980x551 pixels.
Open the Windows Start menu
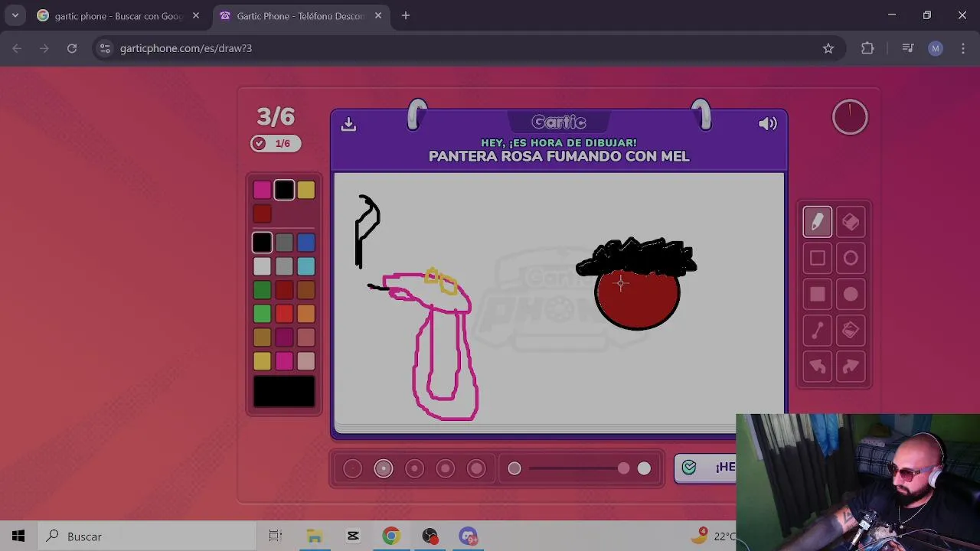click(18, 536)
